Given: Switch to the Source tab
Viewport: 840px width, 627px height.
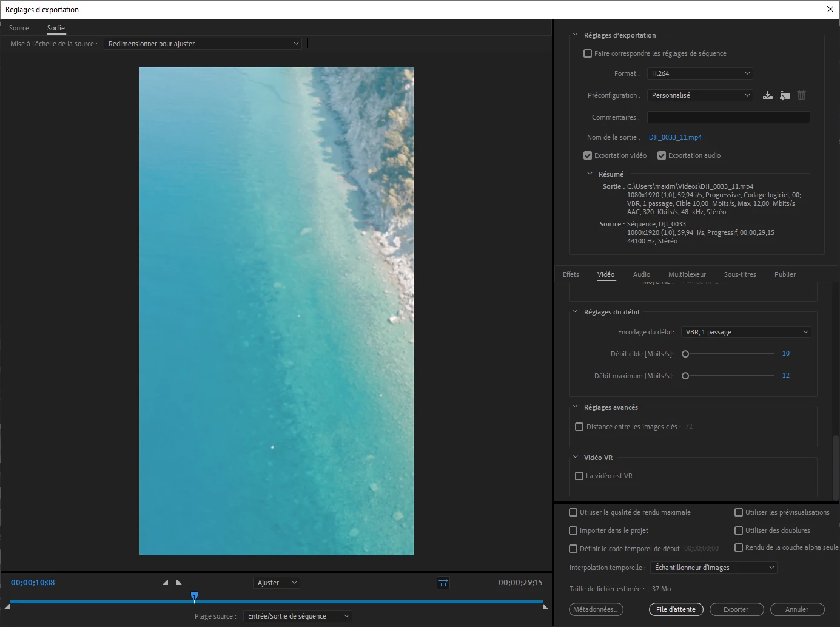Looking at the screenshot, I should coord(19,28).
